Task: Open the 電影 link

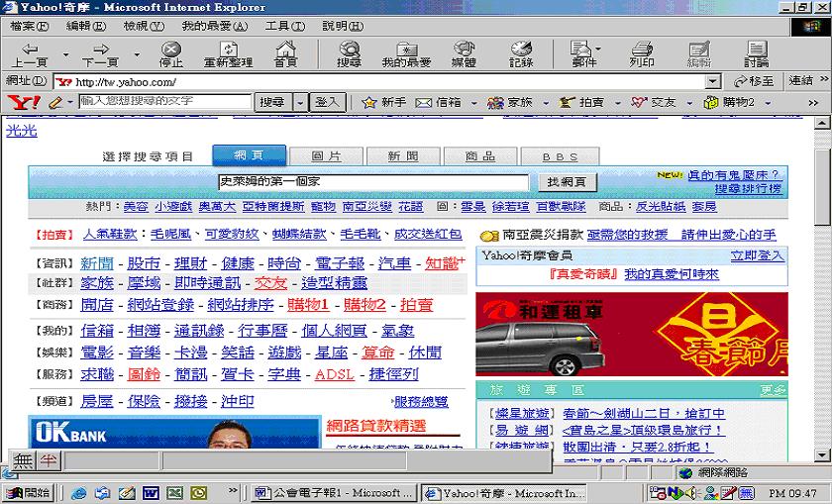Action: coord(97,353)
